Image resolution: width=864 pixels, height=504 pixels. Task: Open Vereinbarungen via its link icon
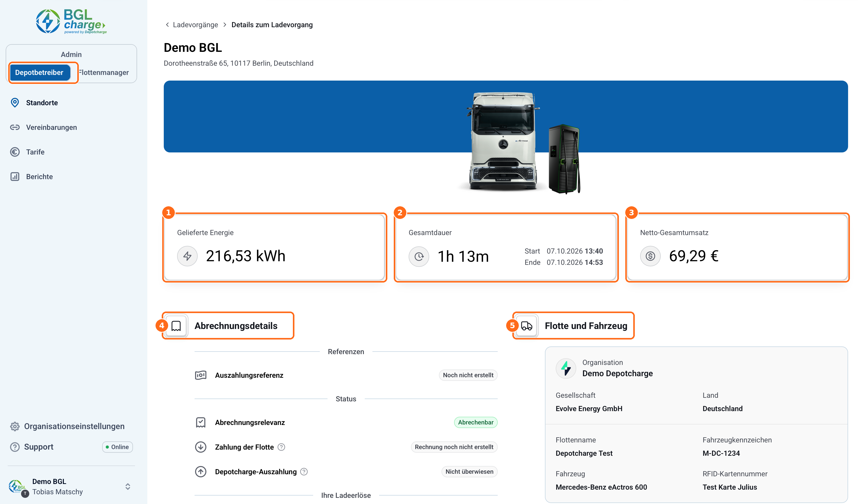coord(15,127)
